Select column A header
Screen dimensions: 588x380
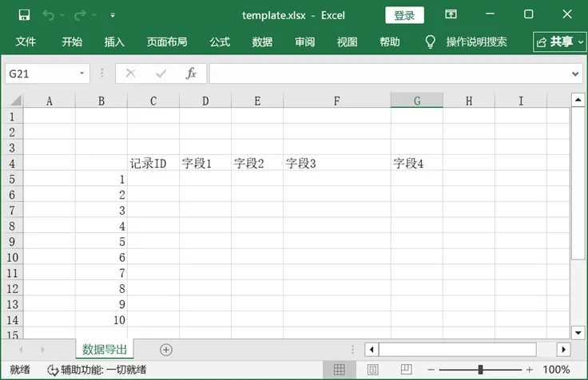49,101
